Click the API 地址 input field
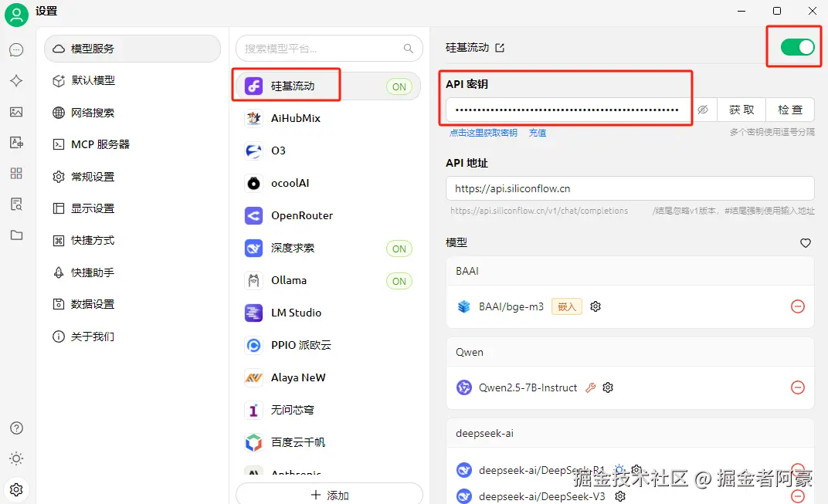 (630, 188)
